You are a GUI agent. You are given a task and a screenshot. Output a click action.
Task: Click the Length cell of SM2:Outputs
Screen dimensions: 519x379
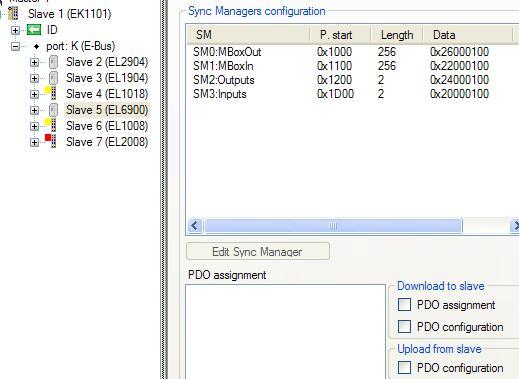(x=381, y=80)
